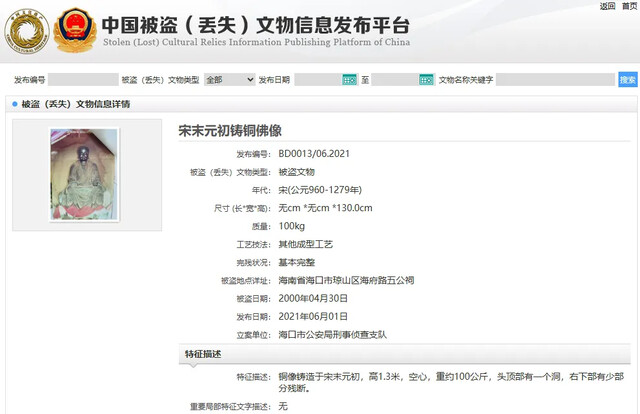Select the title 宋末元初铸铜佛像
640x414 pixels.
[230, 131]
